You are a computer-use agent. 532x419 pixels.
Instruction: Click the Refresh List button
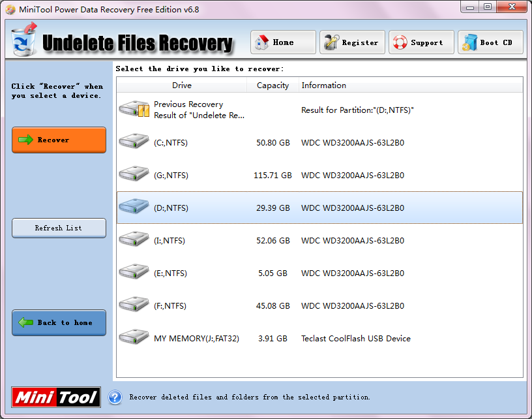click(59, 228)
